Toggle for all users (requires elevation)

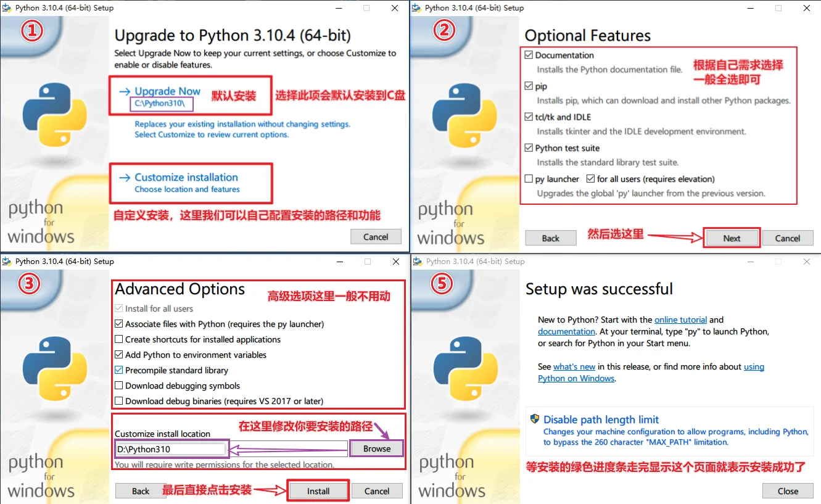pos(590,179)
